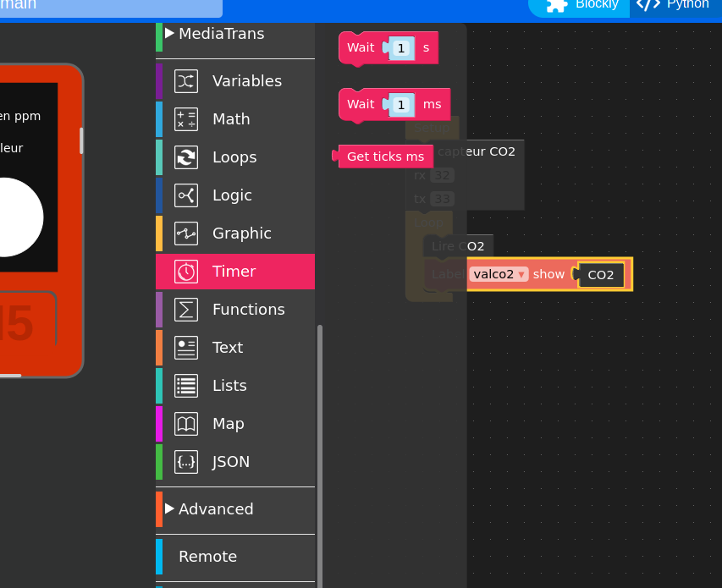The image size is (722, 588).
Task: Select the Graphic category icon
Action: (x=186, y=234)
